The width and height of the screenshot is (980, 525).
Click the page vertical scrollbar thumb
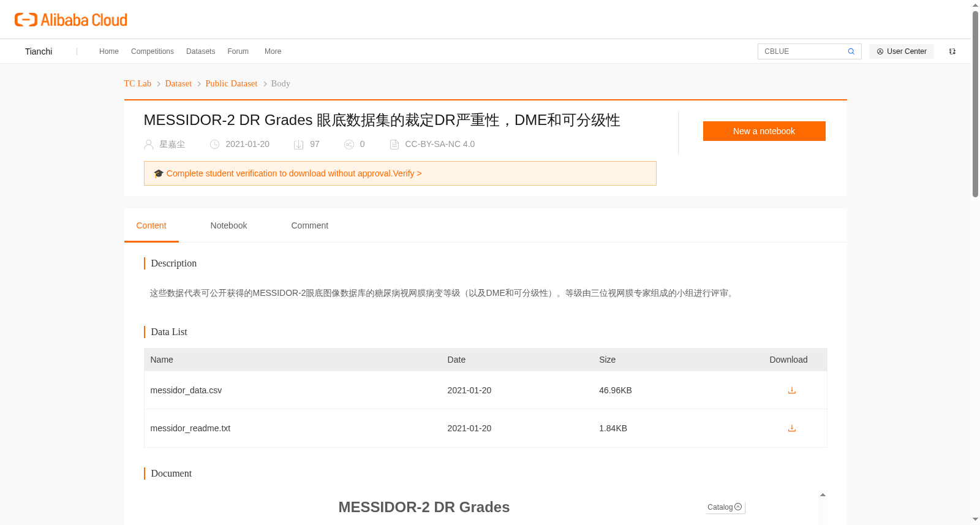(975, 104)
